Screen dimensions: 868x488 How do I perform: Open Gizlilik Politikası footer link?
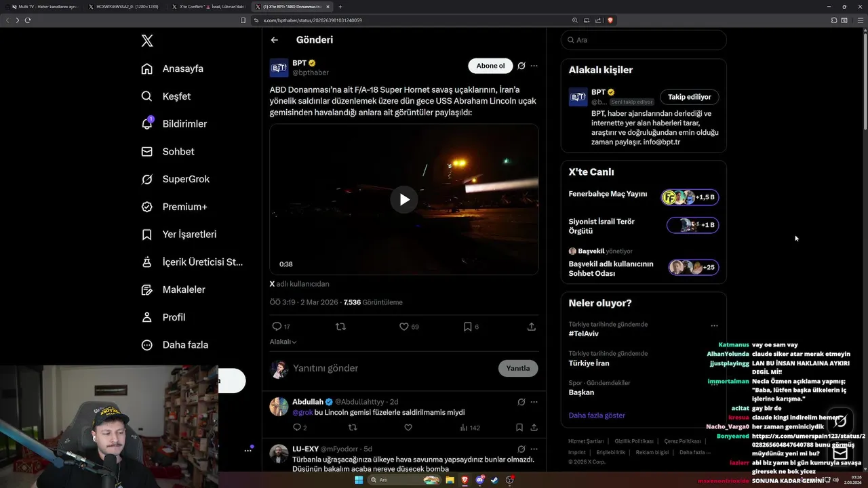point(634,441)
